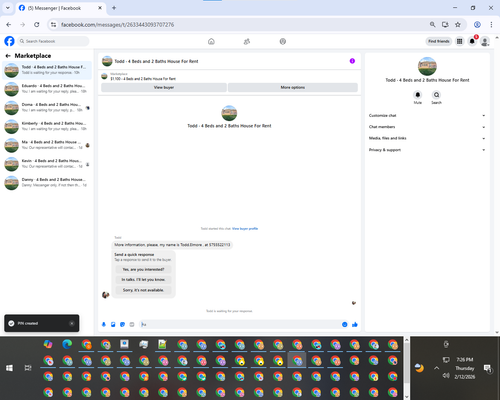Click the browser address bar URL
Viewport: 500px width, 400px height.
click(x=117, y=25)
